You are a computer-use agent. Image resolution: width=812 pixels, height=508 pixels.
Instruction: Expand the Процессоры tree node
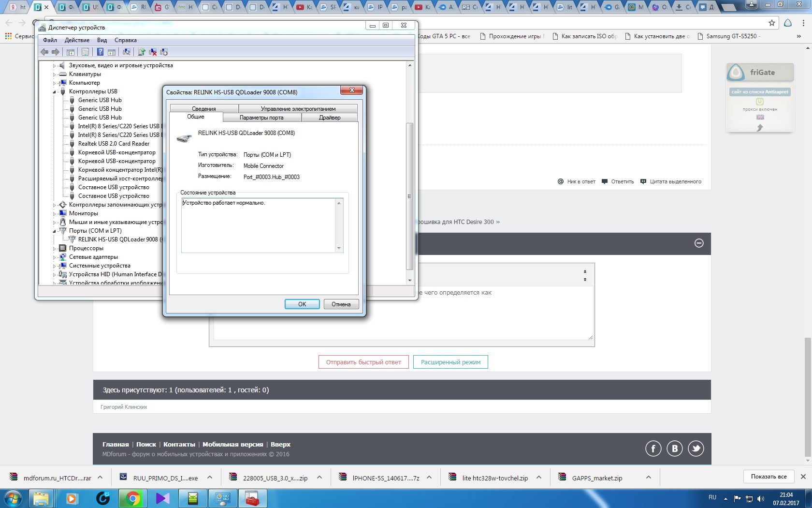coord(54,249)
